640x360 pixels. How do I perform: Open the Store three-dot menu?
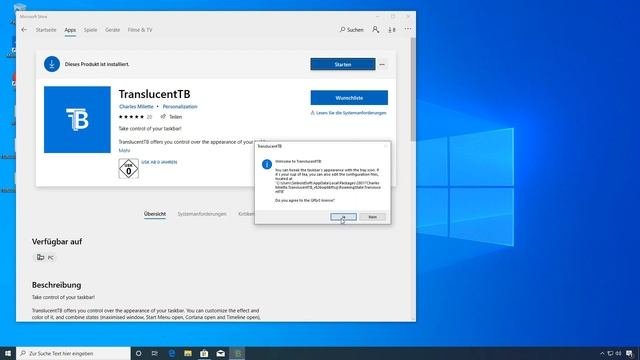(408, 29)
